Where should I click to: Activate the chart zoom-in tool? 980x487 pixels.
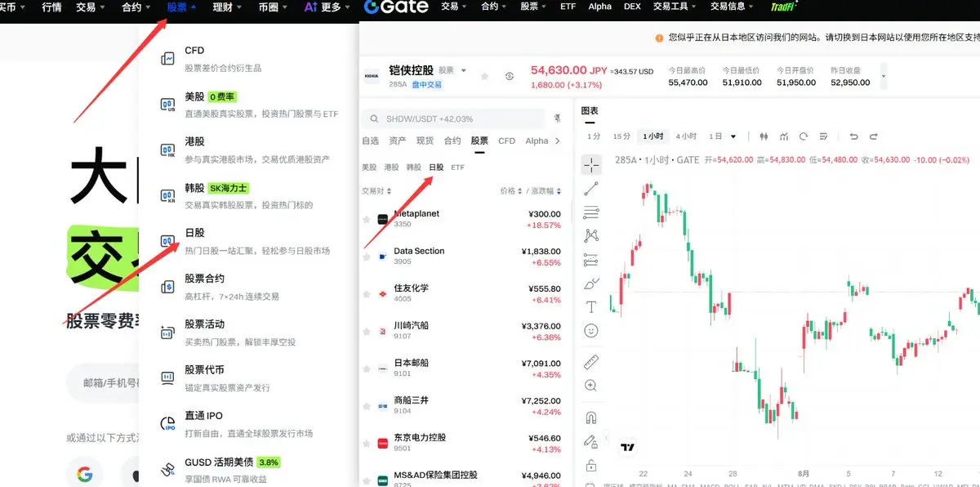tap(591, 385)
